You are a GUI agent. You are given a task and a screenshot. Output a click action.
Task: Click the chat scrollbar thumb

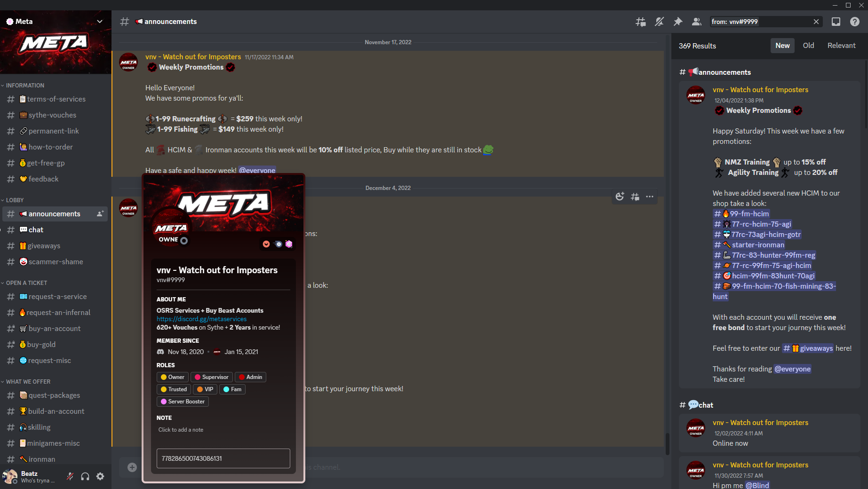pyautogui.click(x=667, y=444)
